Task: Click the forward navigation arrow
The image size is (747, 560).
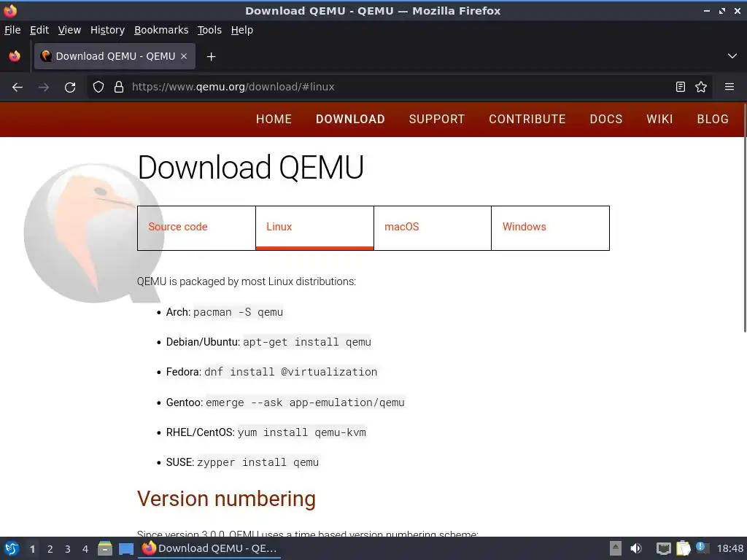Action: [x=44, y=87]
